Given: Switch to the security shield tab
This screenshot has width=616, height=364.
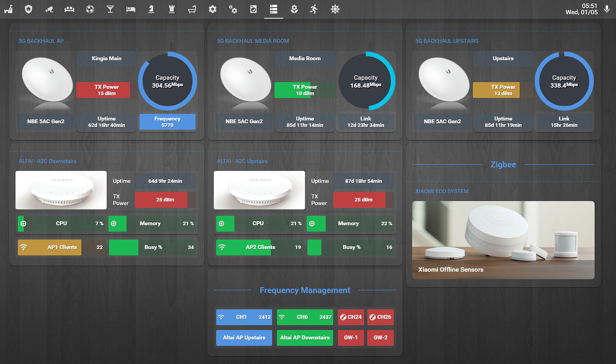Looking at the screenshot, I should (29, 9).
